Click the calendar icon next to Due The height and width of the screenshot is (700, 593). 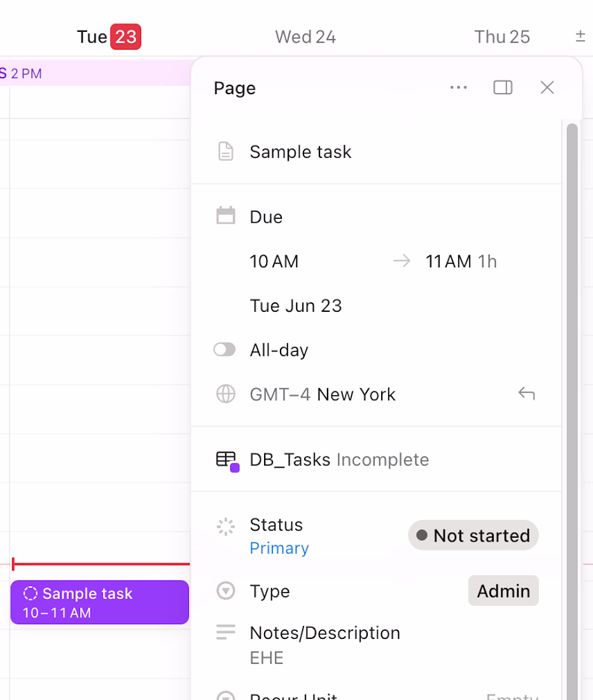[x=225, y=216]
